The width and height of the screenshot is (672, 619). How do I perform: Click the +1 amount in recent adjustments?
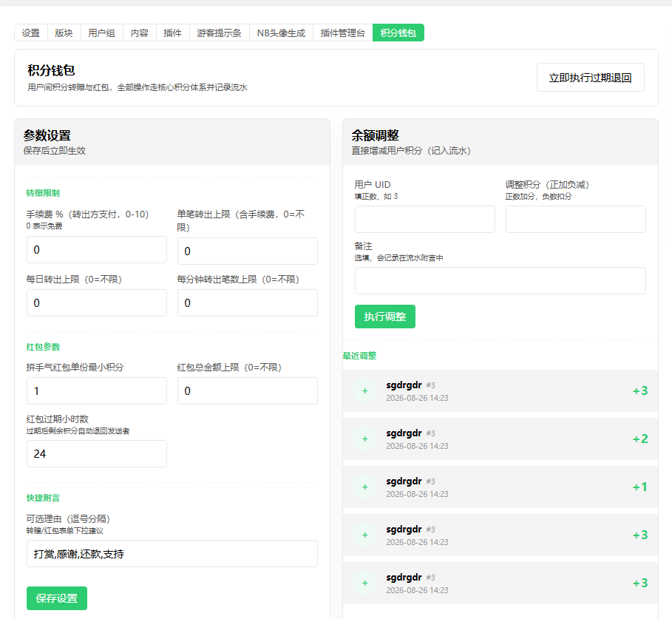[640, 487]
